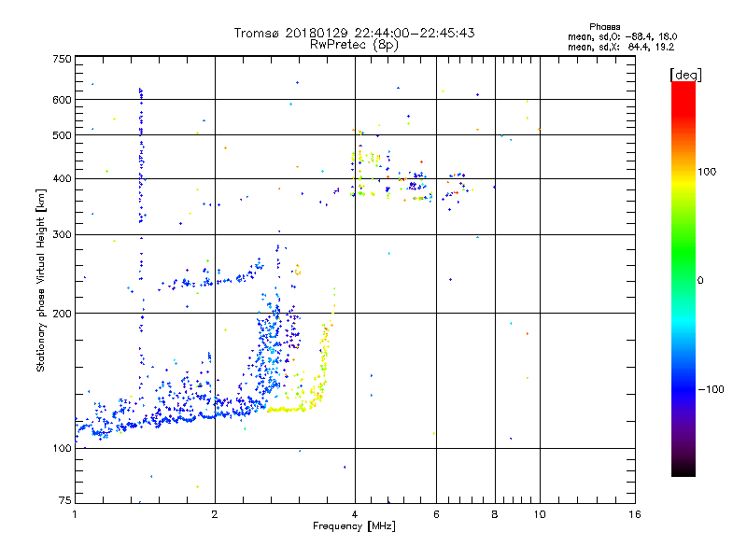Click the y-axis tick label "500"
Image resolution: width=747 pixels, height=560 pixels.
tap(62, 135)
